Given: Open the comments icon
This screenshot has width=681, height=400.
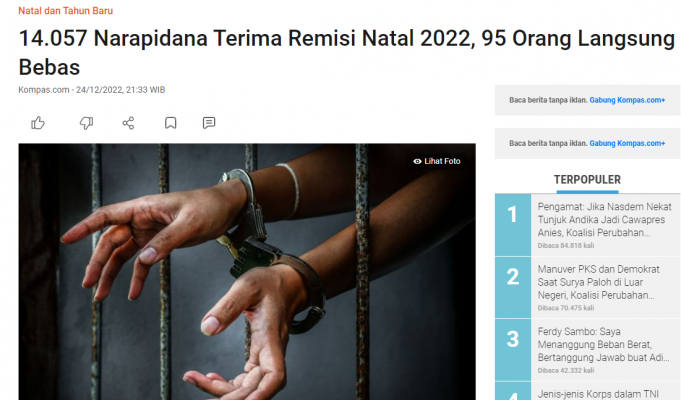Looking at the screenshot, I should pyautogui.click(x=209, y=123).
